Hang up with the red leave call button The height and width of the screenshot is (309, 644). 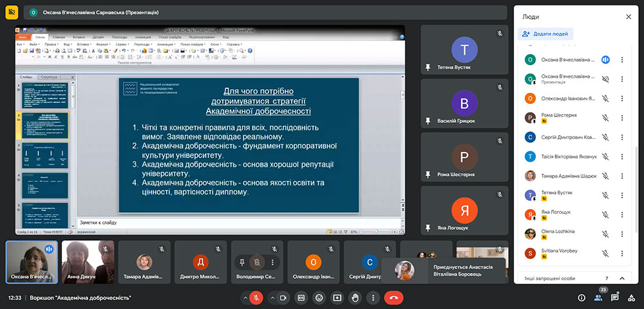tap(393, 298)
